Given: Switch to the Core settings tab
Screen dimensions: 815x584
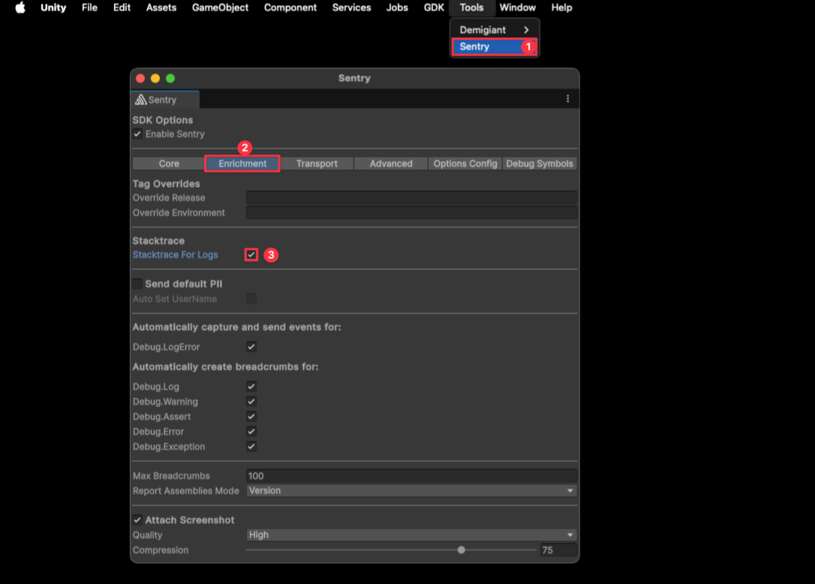Looking at the screenshot, I should [168, 162].
